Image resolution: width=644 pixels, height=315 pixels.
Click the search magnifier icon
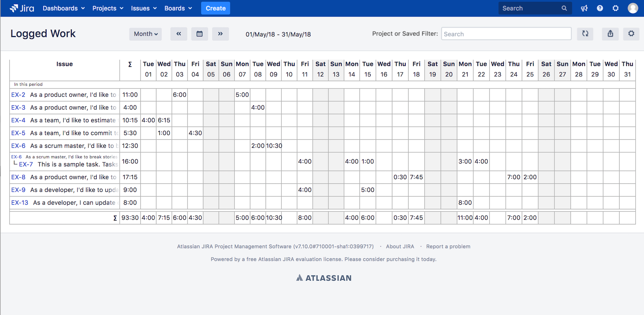coord(564,8)
